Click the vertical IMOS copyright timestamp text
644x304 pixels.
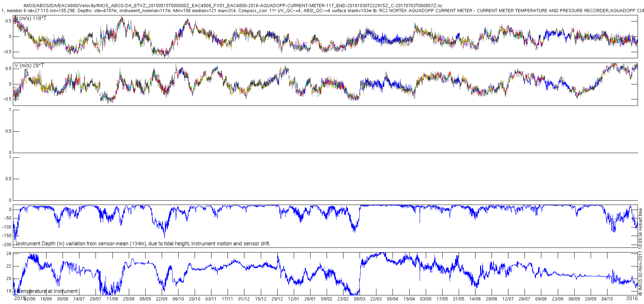pyautogui.click(x=640, y=252)
